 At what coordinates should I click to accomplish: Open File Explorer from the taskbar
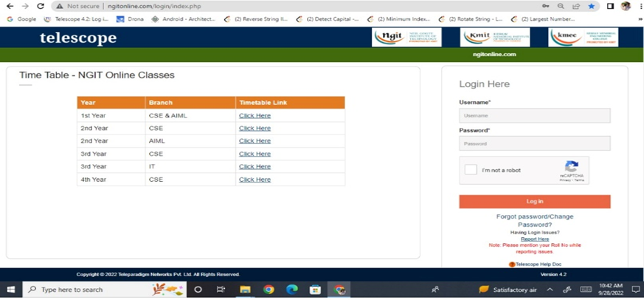[245, 290]
